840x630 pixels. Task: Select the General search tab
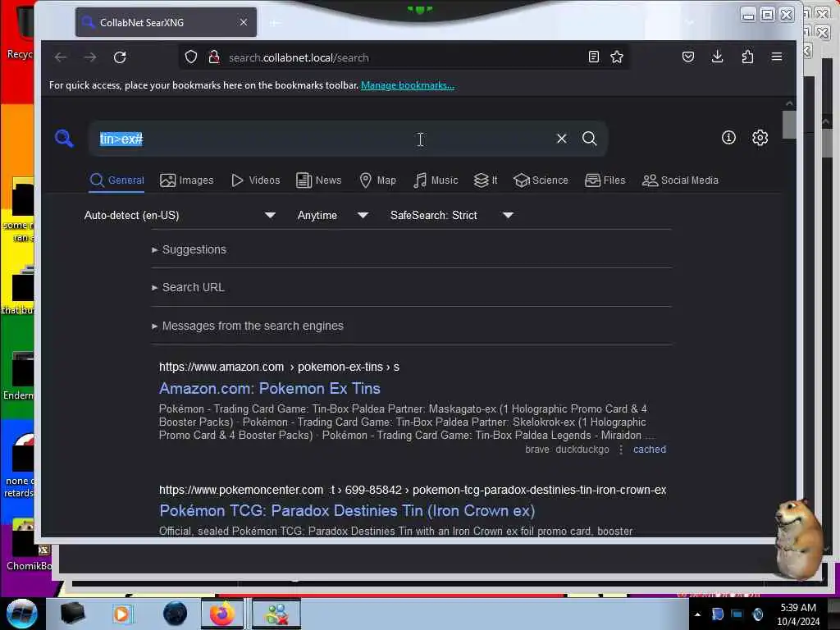pyautogui.click(x=116, y=180)
